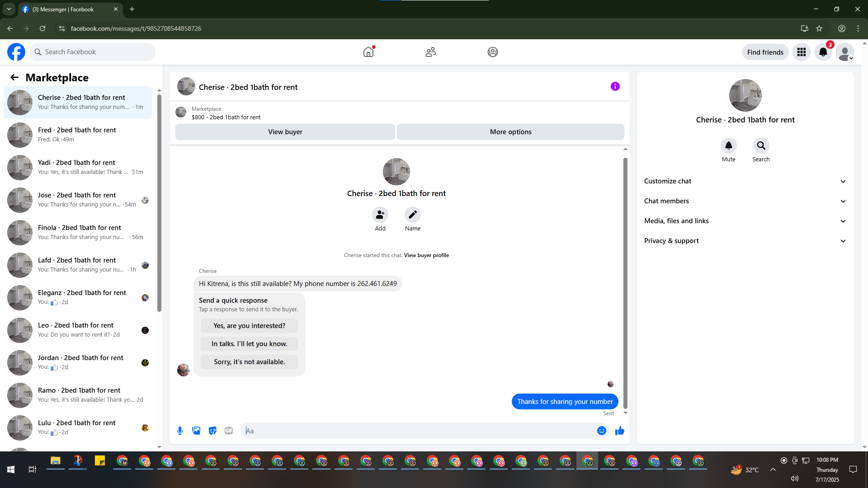
Task: Open the Groups icon in top navigation
Action: tap(493, 52)
